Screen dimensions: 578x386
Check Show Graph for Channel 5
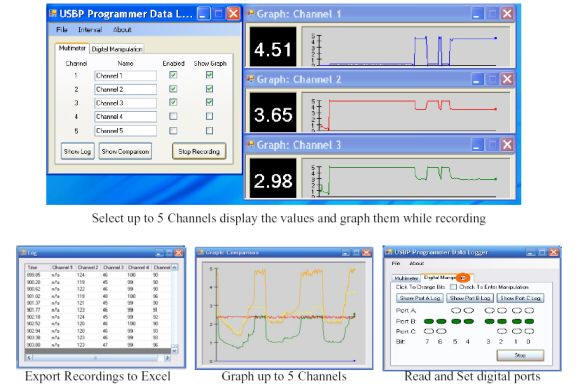point(209,131)
